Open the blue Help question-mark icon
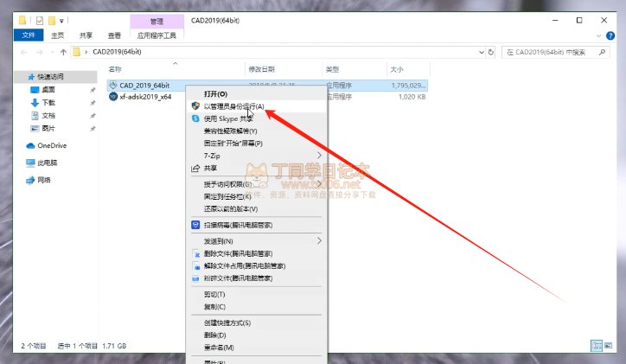This screenshot has height=364, width=626. (610, 36)
